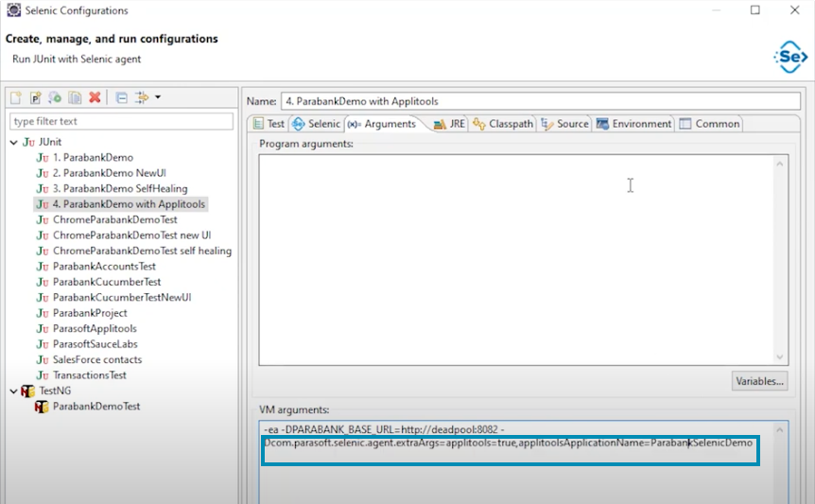Click VM arguments scrollbar up arrow
Screen dimensions: 815x504
(x=780, y=429)
